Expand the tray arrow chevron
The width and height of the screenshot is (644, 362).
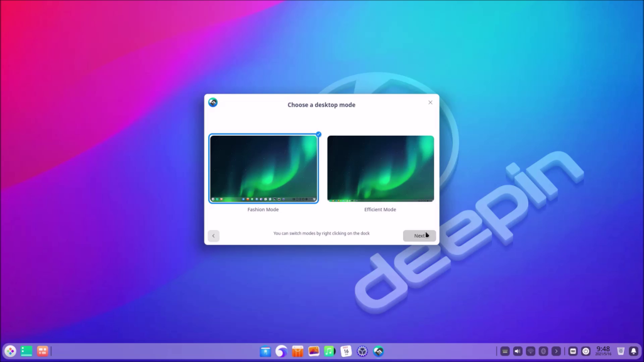click(x=556, y=351)
